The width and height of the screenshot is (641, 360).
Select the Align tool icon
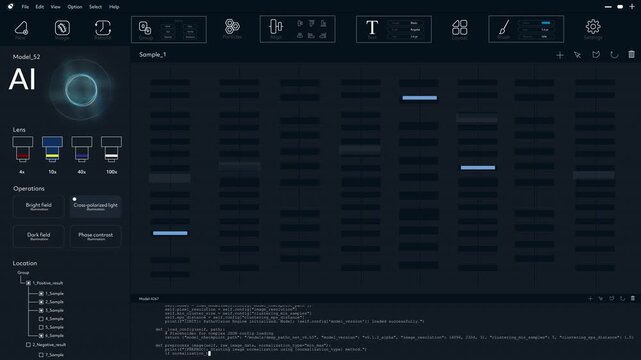pyautogui.click(x=276, y=27)
